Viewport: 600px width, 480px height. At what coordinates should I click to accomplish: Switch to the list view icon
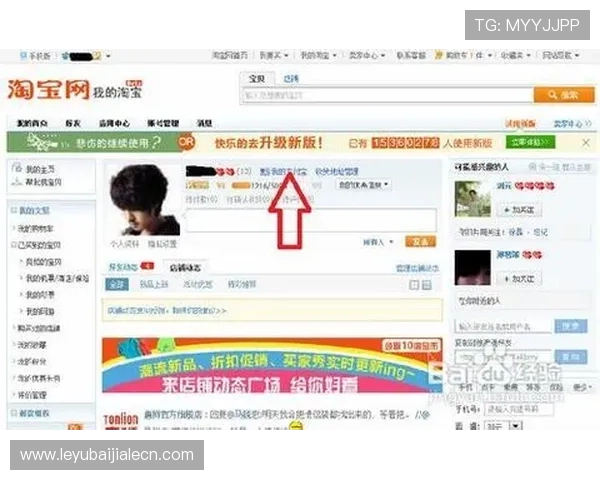pyautogui.click(x=426, y=285)
